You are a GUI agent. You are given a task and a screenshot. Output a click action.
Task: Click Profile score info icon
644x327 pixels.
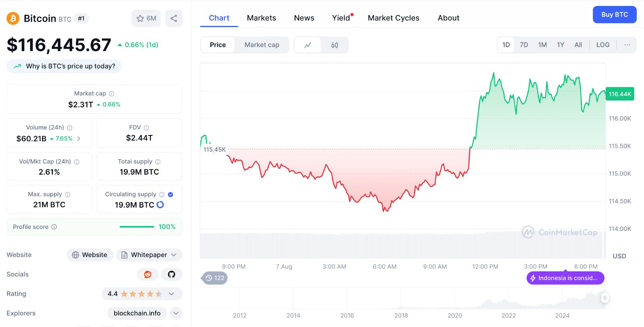click(54, 227)
